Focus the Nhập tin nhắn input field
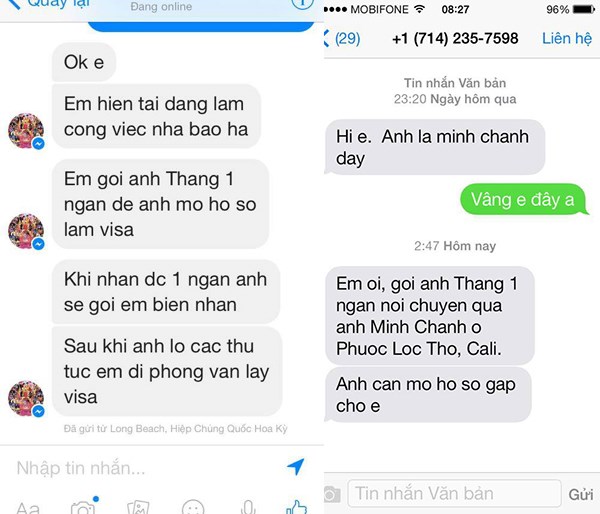Screen dimensions: 600x514 pyautogui.click(x=145, y=468)
